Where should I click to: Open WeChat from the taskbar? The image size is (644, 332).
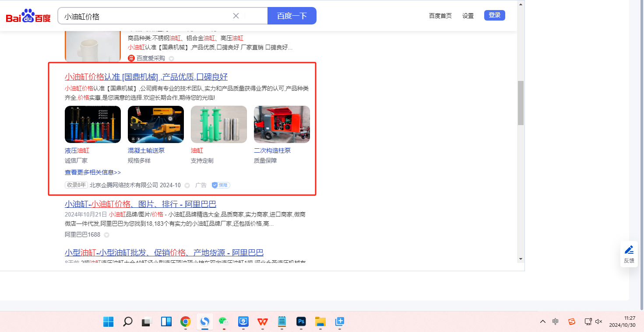224,322
